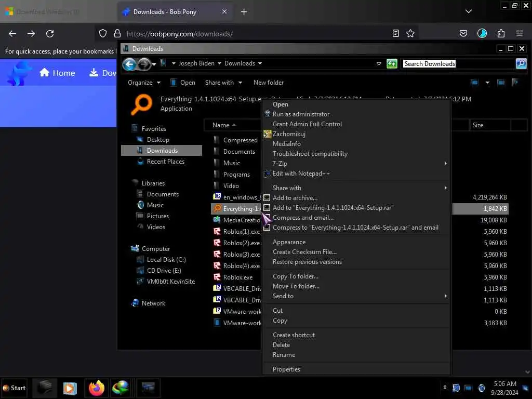Select Recent Places in the sidebar
The image size is (532, 399).
[x=161, y=162]
